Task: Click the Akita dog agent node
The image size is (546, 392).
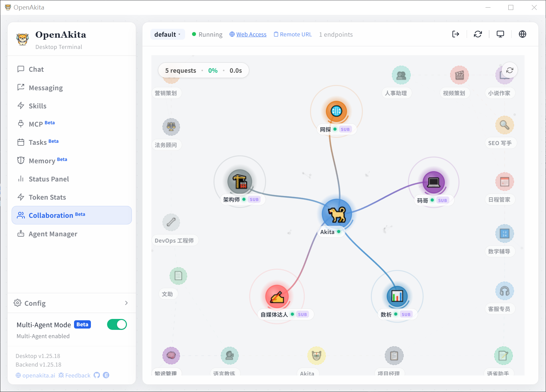Action: [337, 214]
